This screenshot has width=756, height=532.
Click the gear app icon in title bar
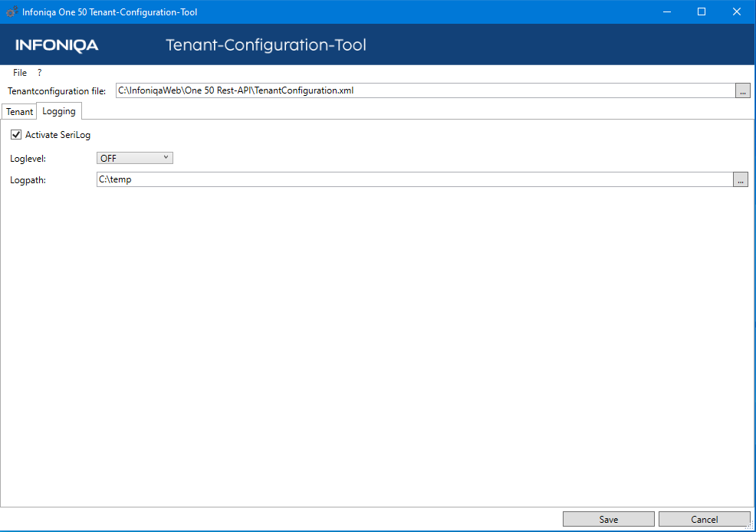(x=12, y=11)
